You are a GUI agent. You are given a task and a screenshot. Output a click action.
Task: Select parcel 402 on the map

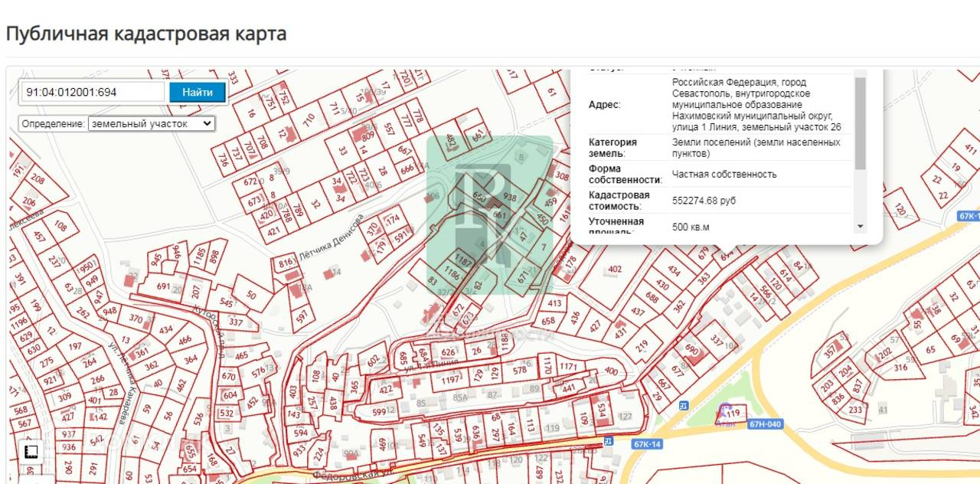(x=614, y=270)
